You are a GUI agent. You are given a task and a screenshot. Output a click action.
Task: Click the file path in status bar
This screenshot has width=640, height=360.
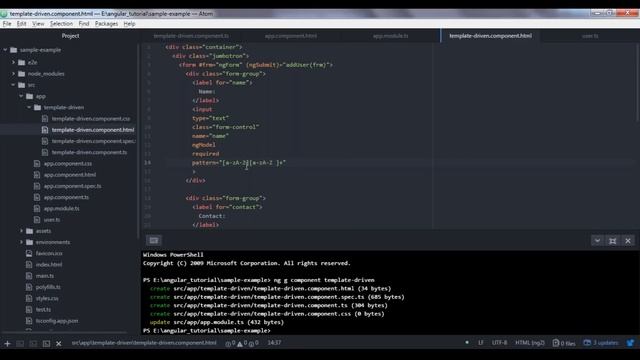pyautogui.click(x=144, y=343)
